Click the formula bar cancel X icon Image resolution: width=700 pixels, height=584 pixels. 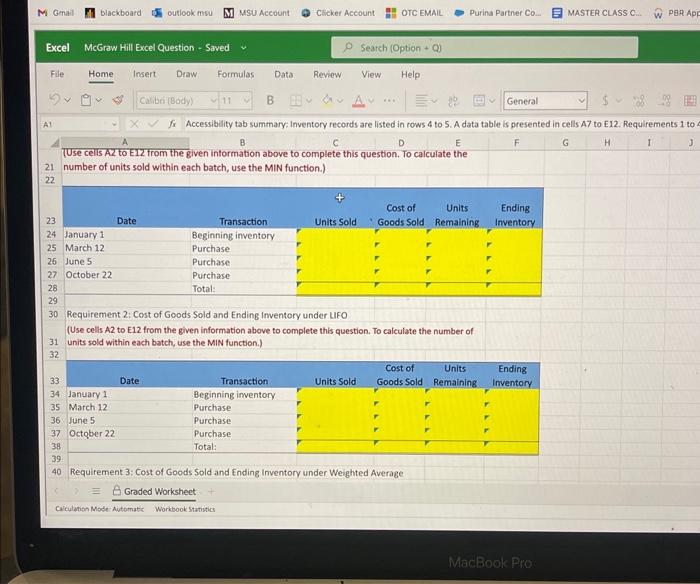click(x=134, y=124)
